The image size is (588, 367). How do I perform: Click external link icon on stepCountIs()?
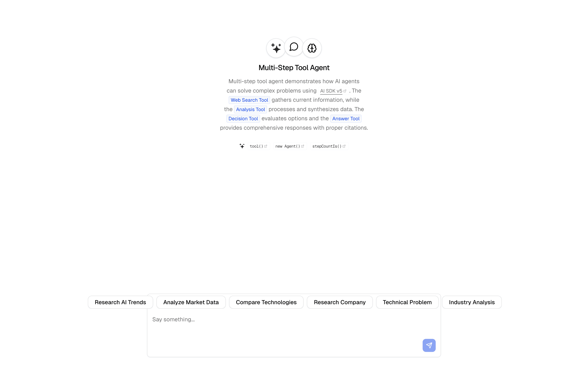[344, 146]
